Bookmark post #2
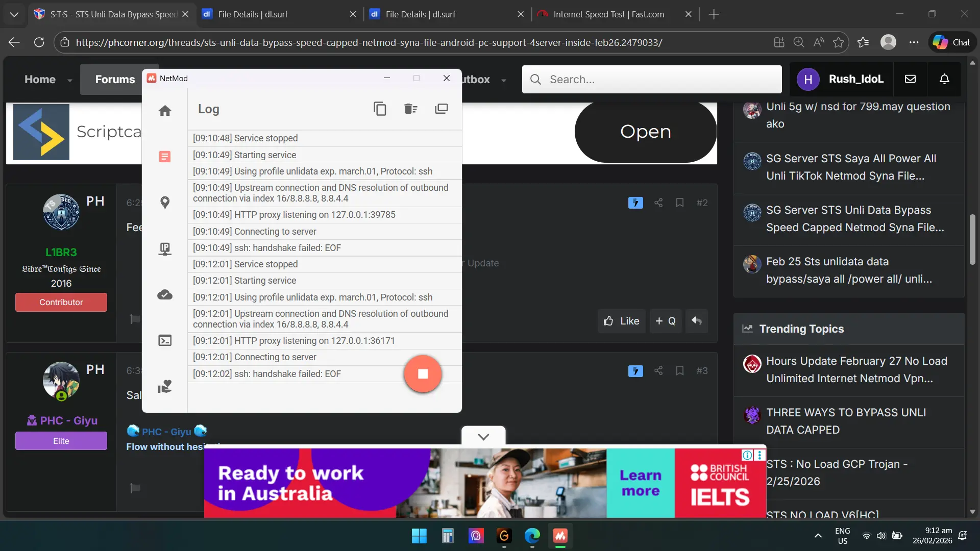Image resolution: width=980 pixels, height=551 pixels. point(680,203)
